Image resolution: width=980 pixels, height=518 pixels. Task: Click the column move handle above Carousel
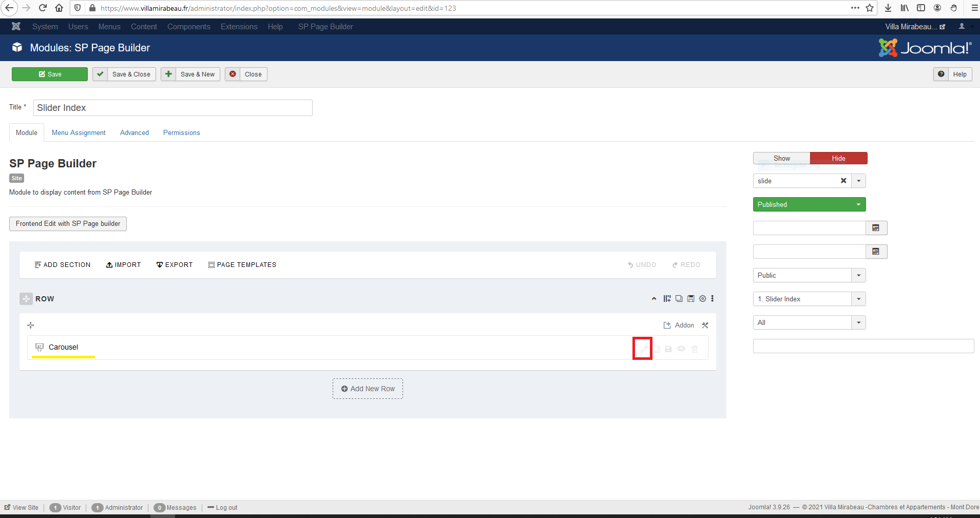31,325
